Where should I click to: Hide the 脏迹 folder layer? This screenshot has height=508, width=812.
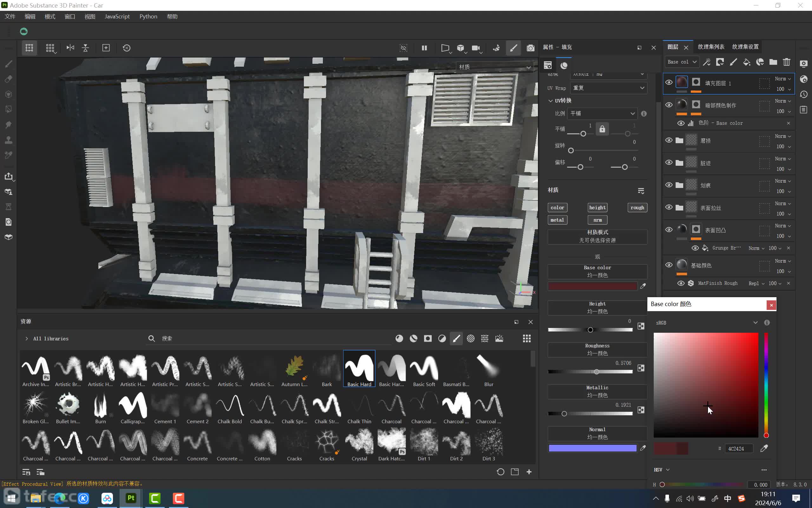tap(669, 163)
